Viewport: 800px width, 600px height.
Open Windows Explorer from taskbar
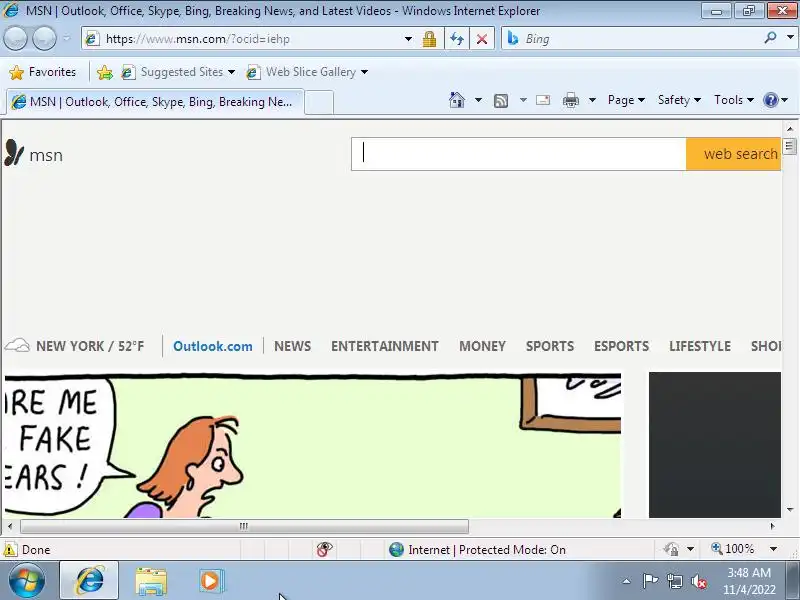(x=151, y=581)
